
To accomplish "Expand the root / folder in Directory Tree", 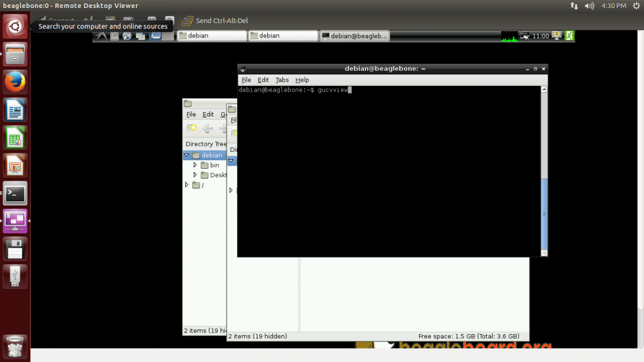I will click(x=187, y=184).
